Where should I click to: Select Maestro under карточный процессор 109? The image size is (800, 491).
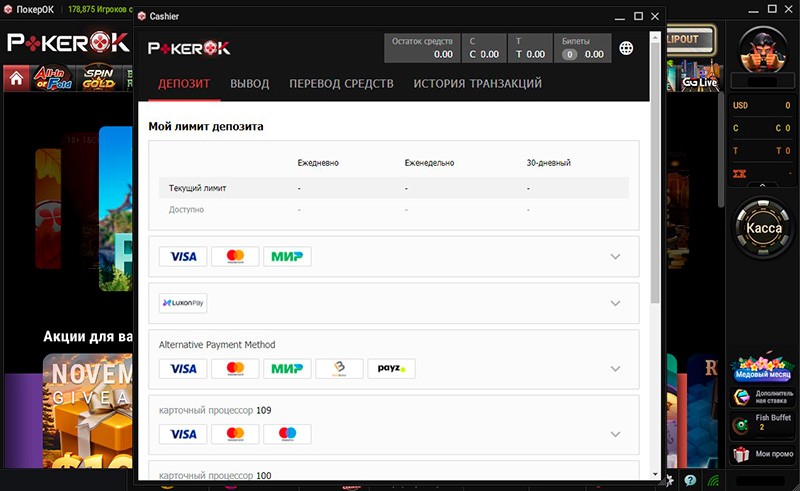click(287, 434)
